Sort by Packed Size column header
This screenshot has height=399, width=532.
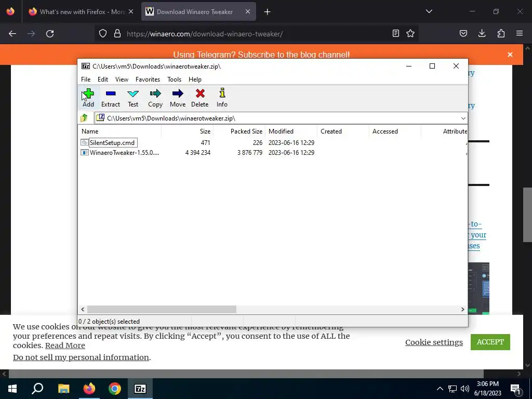coord(239,131)
